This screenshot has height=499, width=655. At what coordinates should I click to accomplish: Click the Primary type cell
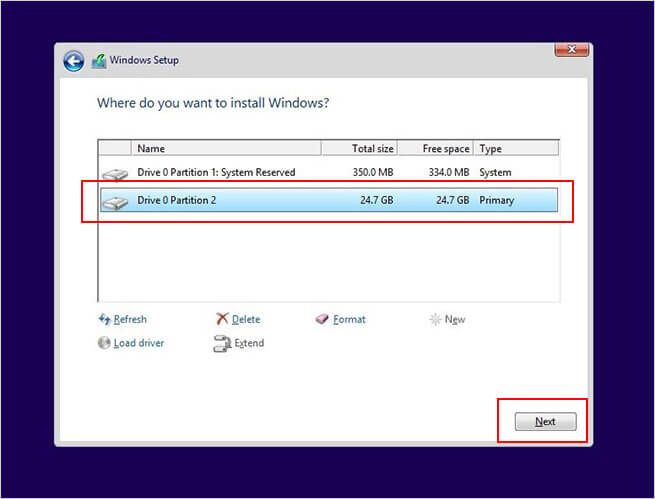click(496, 200)
